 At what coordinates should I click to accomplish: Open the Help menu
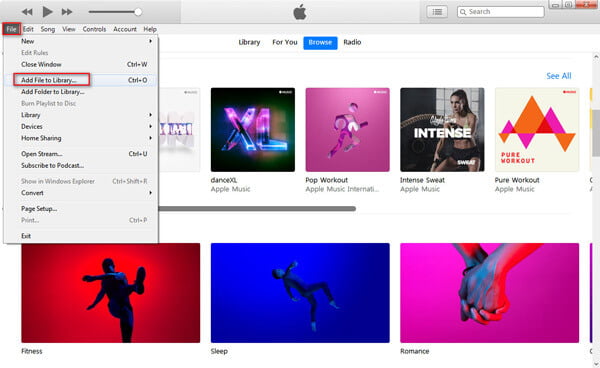(x=150, y=29)
